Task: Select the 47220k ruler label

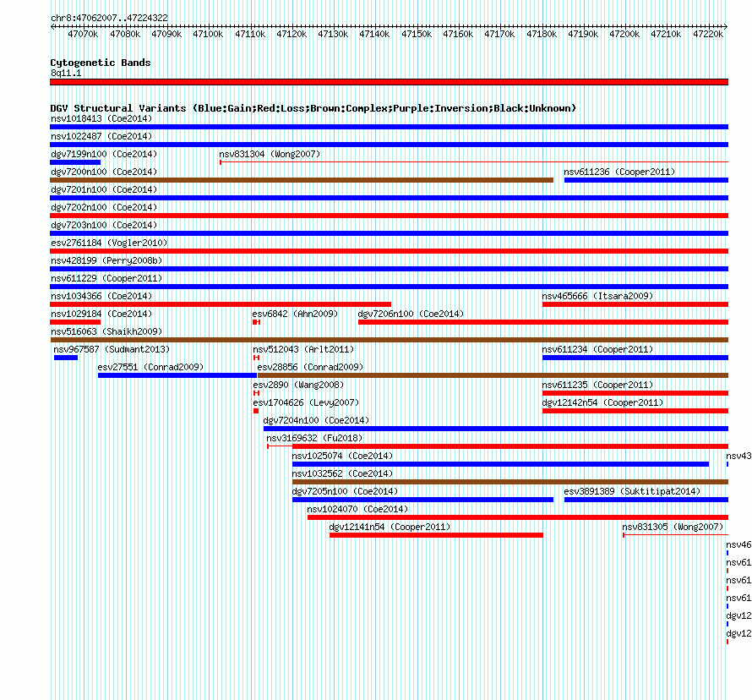Action: point(708,34)
